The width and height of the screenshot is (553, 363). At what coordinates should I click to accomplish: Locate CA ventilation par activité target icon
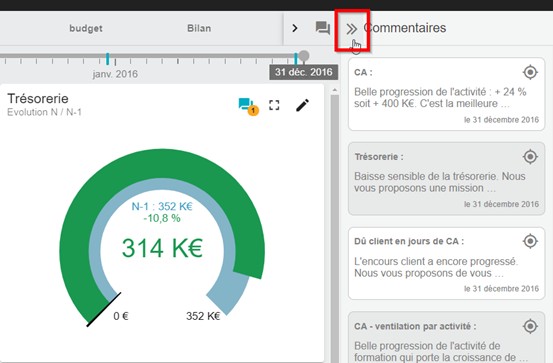point(530,326)
